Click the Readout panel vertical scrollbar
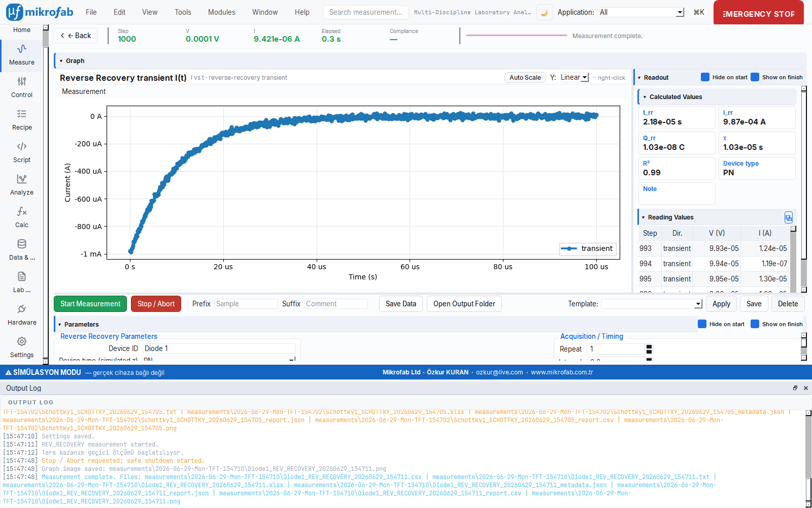Viewport: 812px width, 508px height. click(x=804, y=188)
